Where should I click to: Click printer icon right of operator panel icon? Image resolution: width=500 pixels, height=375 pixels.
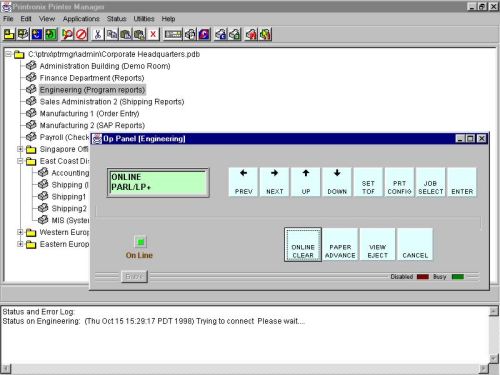(190, 34)
